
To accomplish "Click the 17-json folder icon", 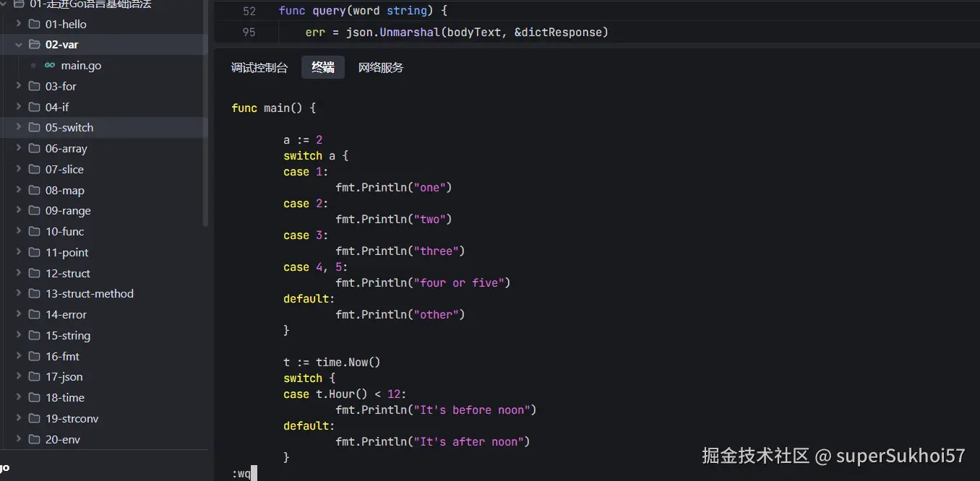I will click(x=34, y=376).
